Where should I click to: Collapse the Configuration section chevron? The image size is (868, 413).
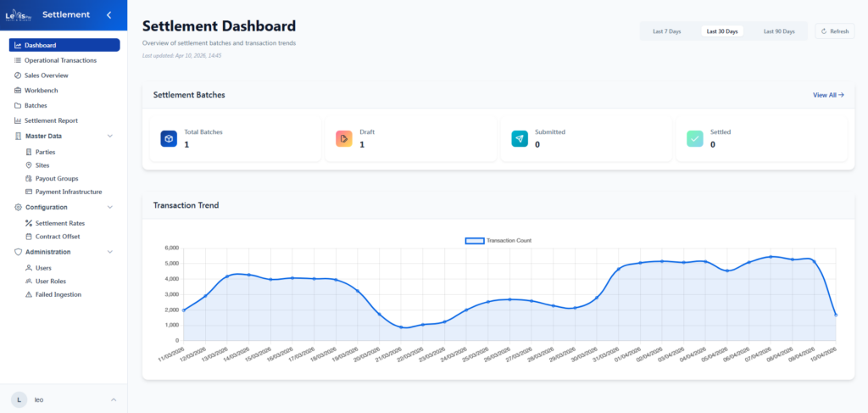click(x=109, y=207)
